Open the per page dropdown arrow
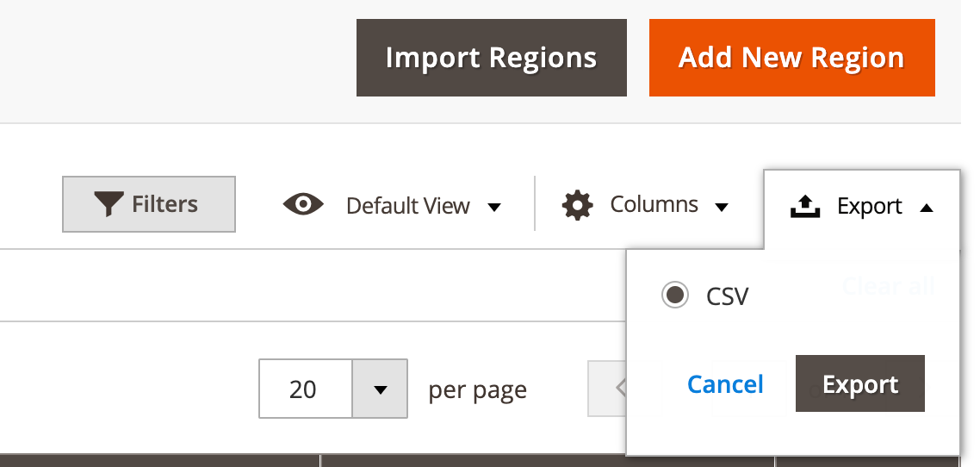This screenshot has width=980, height=467. 380,389
